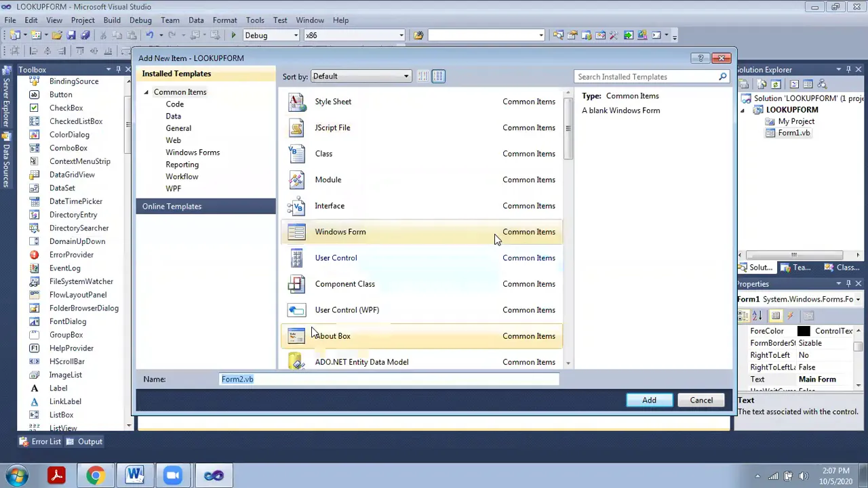Viewport: 868px width, 488px height.
Task: Open the Properties window options dropdown arrow
Action: [838, 284]
